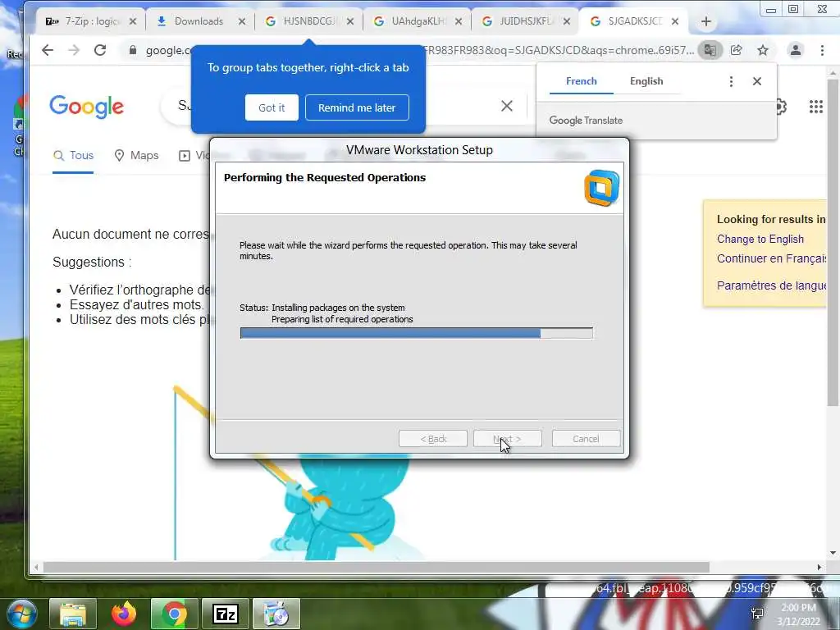The image size is (840, 630).
Task: Click the Google logo
Action: tap(87, 107)
